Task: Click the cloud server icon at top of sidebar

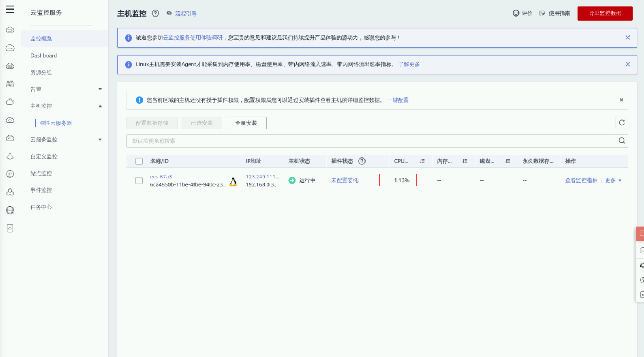Action: coord(10,30)
